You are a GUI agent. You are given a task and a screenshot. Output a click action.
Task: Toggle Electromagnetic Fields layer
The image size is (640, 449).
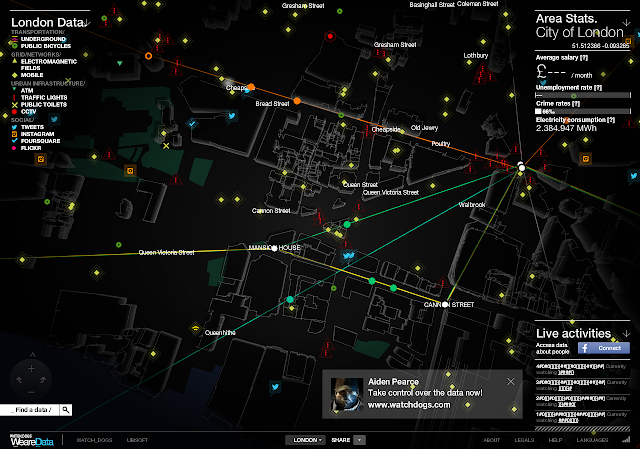(x=44, y=64)
